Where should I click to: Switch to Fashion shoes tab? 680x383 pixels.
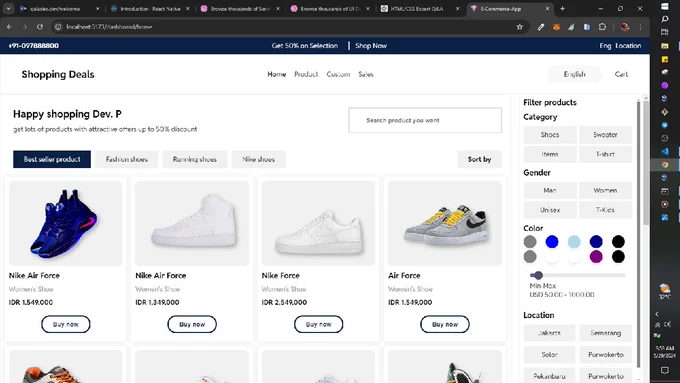point(127,159)
